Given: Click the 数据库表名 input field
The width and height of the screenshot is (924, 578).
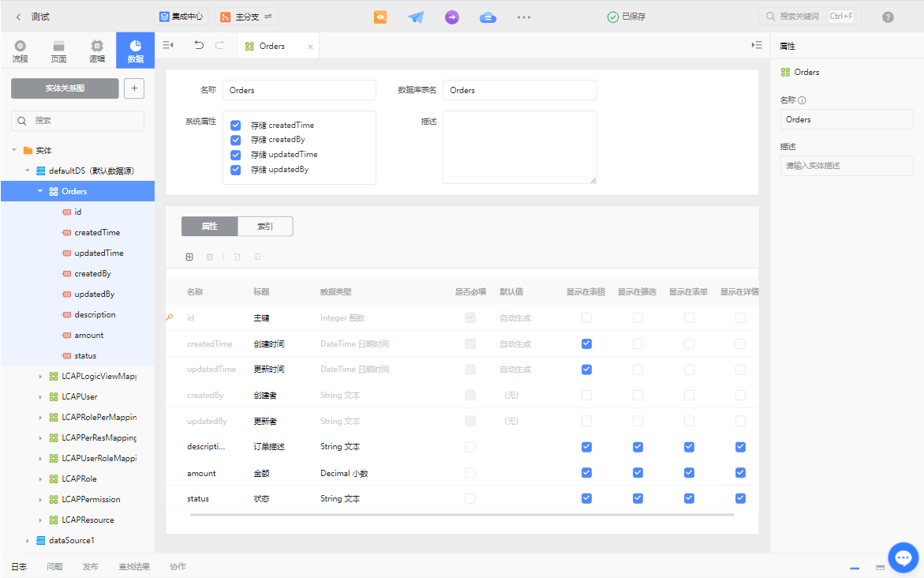Looking at the screenshot, I should [520, 90].
